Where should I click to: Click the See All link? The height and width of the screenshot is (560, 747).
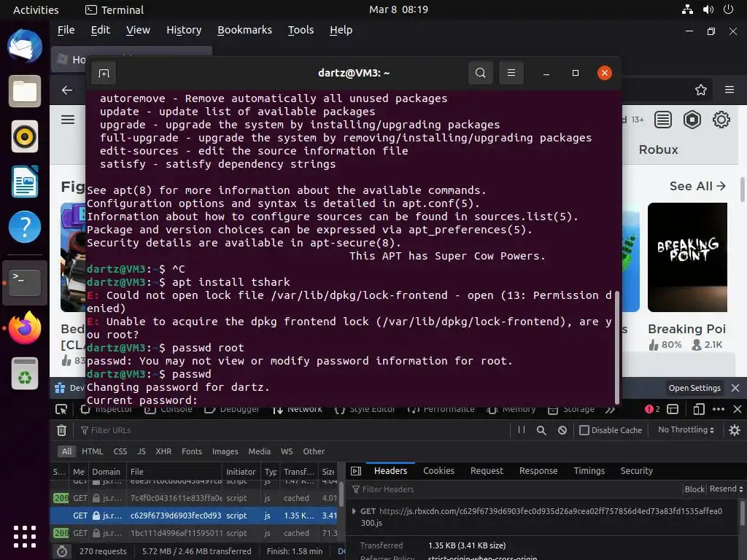(697, 186)
